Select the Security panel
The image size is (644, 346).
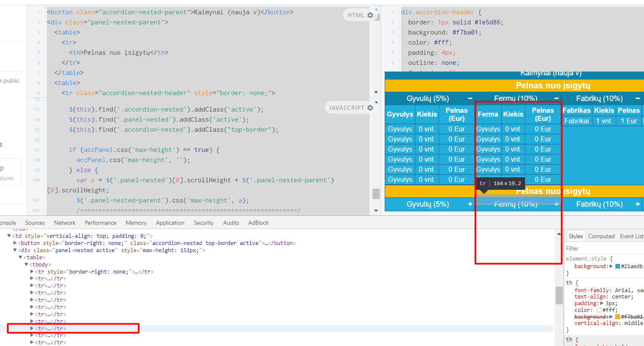point(203,223)
